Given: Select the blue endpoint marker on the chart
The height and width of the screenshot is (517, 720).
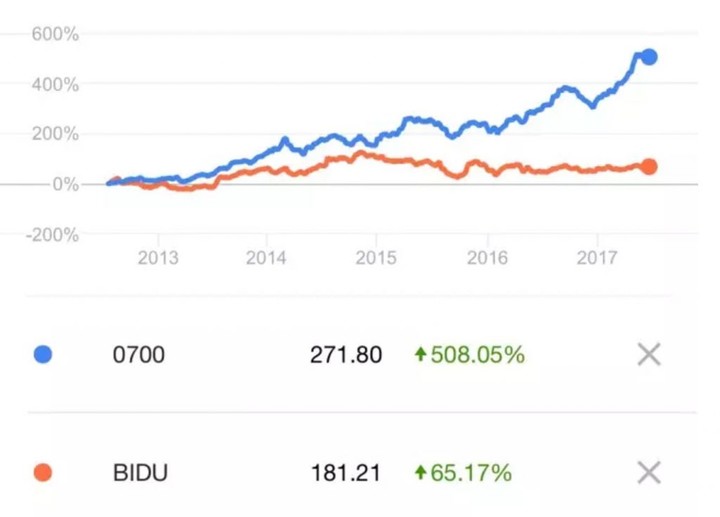Looking at the screenshot, I should 649,57.
